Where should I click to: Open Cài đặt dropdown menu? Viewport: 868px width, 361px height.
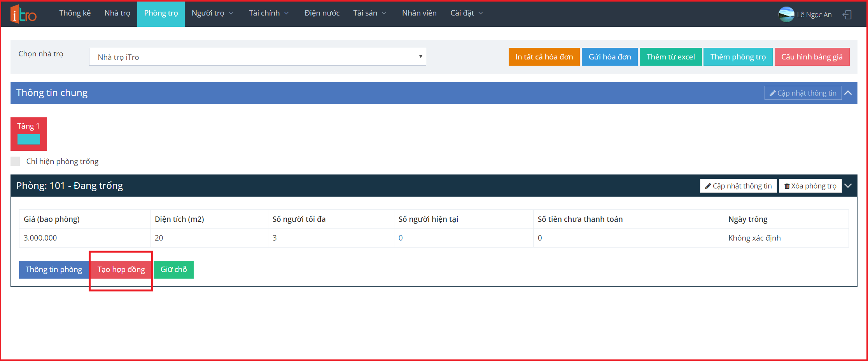pyautogui.click(x=466, y=13)
